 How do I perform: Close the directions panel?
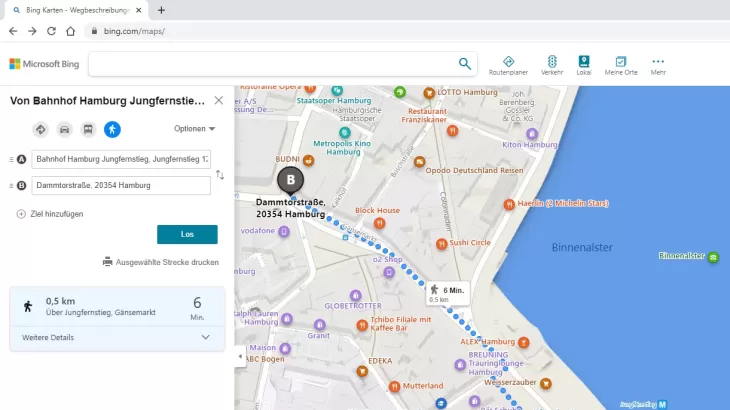pyautogui.click(x=218, y=100)
